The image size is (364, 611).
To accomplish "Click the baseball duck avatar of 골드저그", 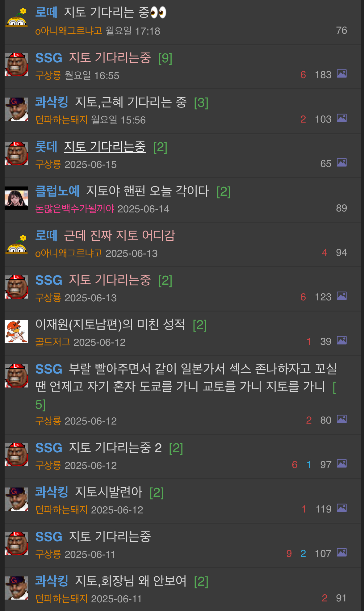I will coord(16,331).
